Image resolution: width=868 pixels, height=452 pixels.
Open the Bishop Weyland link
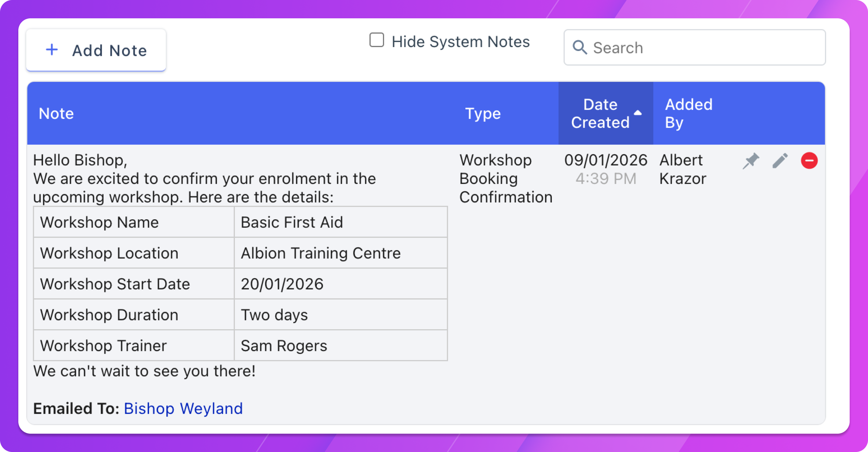pos(183,409)
